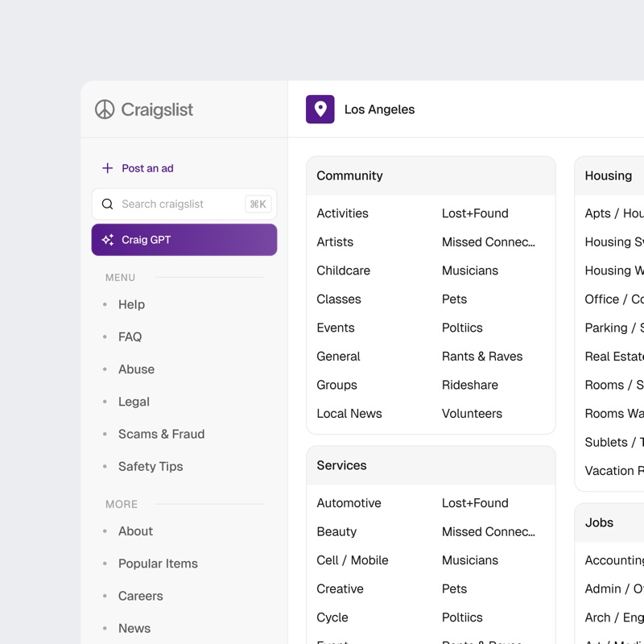This screenshot has width=644, height=644.
Task: Open Volunteers category
Action: click(472, 414)
